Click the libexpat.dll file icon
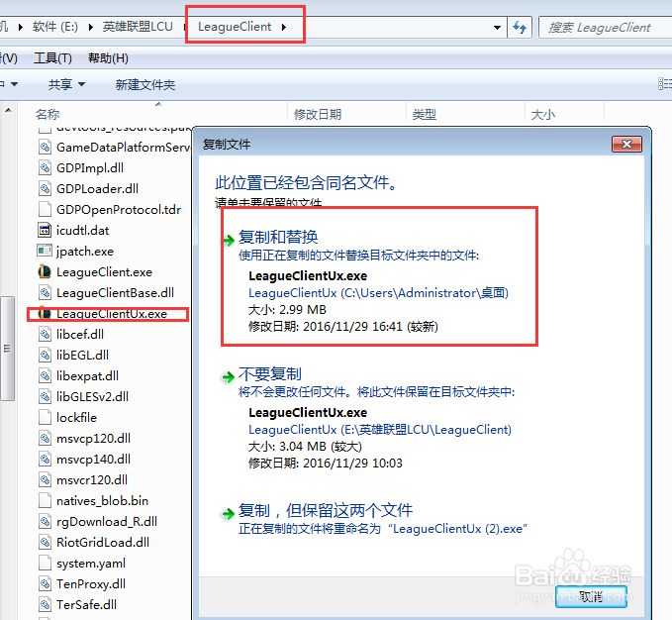This screenshot has height=620, width=672. pos(45,376)
